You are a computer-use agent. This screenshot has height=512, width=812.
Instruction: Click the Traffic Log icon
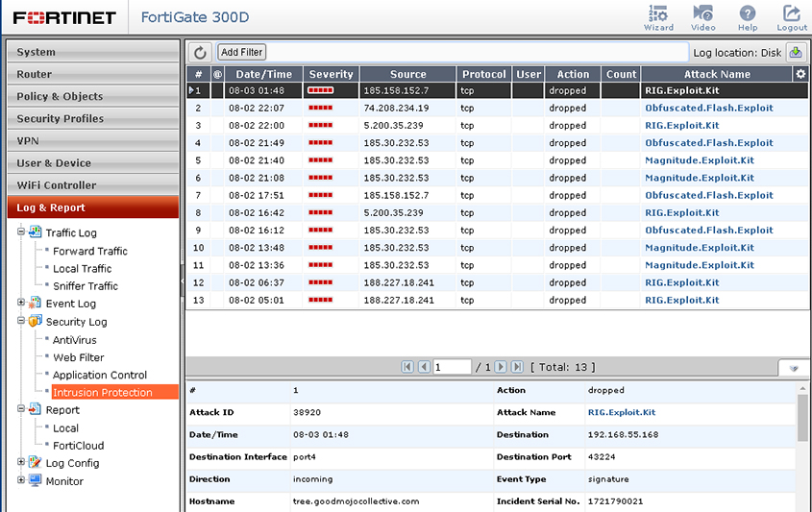tap(35, 232)
